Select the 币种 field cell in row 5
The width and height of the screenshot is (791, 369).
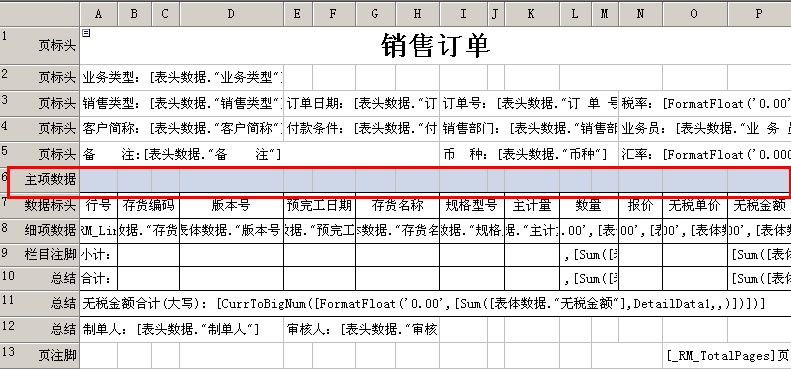coord(529,154)
